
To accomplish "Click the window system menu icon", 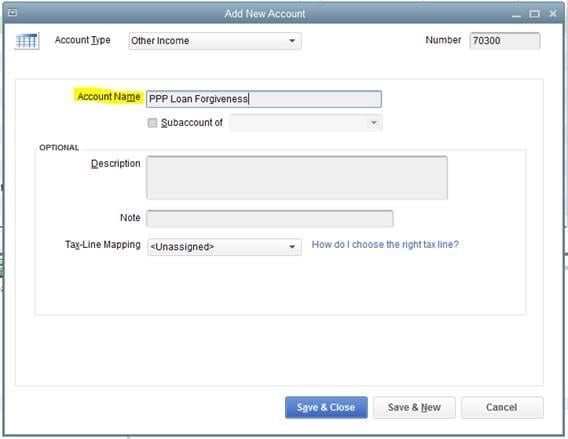I will pyautogui.click(x=12, y=13).
